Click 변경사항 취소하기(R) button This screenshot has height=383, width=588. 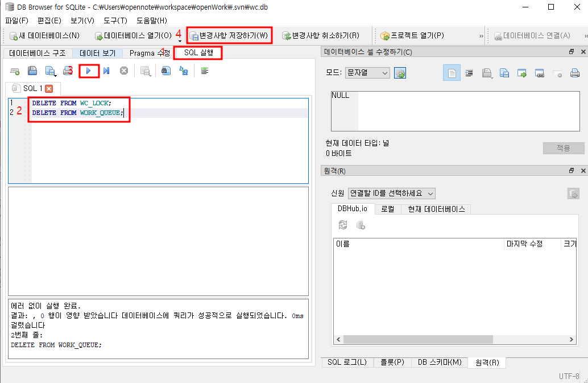[x=321, y=36]
